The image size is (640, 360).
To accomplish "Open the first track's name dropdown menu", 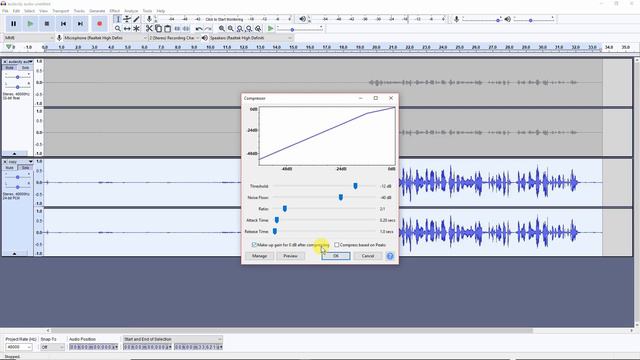I will [x=20, y=62].
